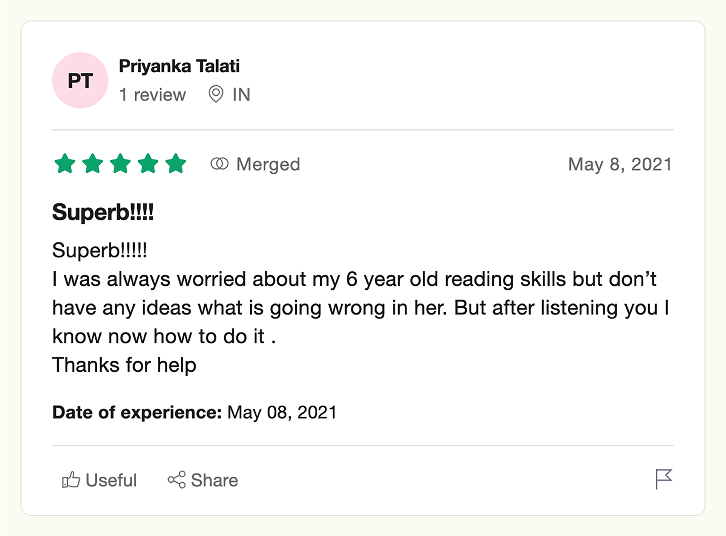Click the Merged label text
The image size is (726, 536).
(268, 164)
